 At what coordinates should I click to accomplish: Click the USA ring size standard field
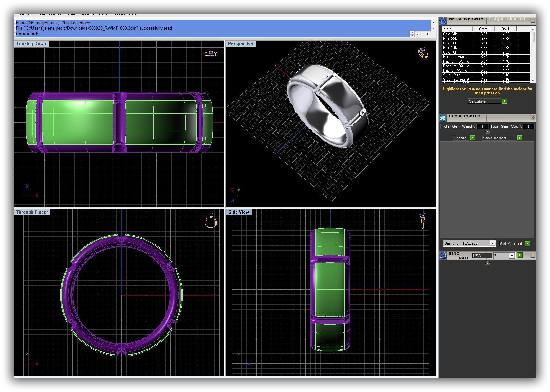coord(482,256)
